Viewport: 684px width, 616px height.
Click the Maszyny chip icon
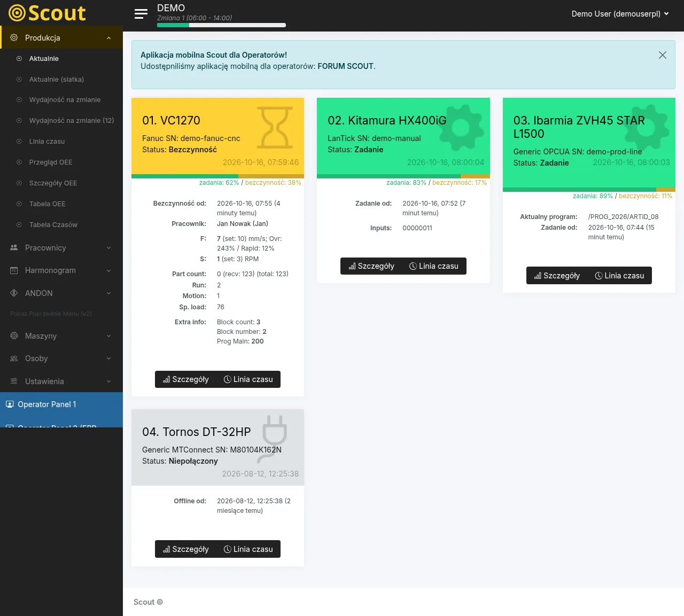pyautogui.click(x=14, y=336)
